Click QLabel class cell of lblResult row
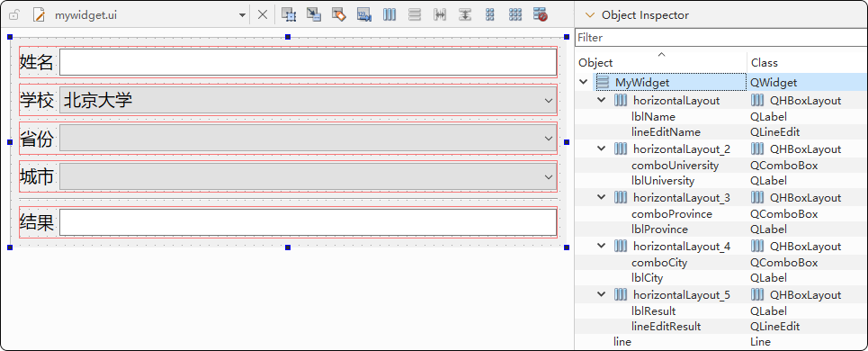The width and height of the screenshot is (868, 351). coord(768,311)
